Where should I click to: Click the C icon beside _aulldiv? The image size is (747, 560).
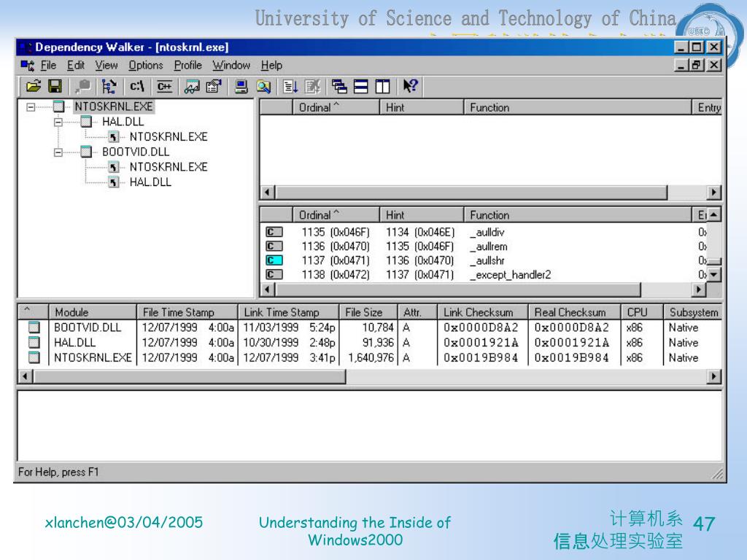click(274, 232)
